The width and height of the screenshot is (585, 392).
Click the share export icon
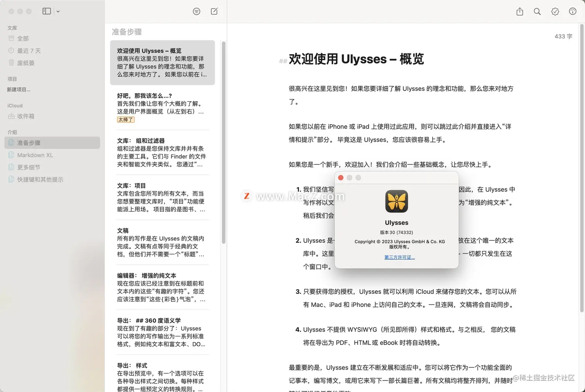click(x=520, y=12)
